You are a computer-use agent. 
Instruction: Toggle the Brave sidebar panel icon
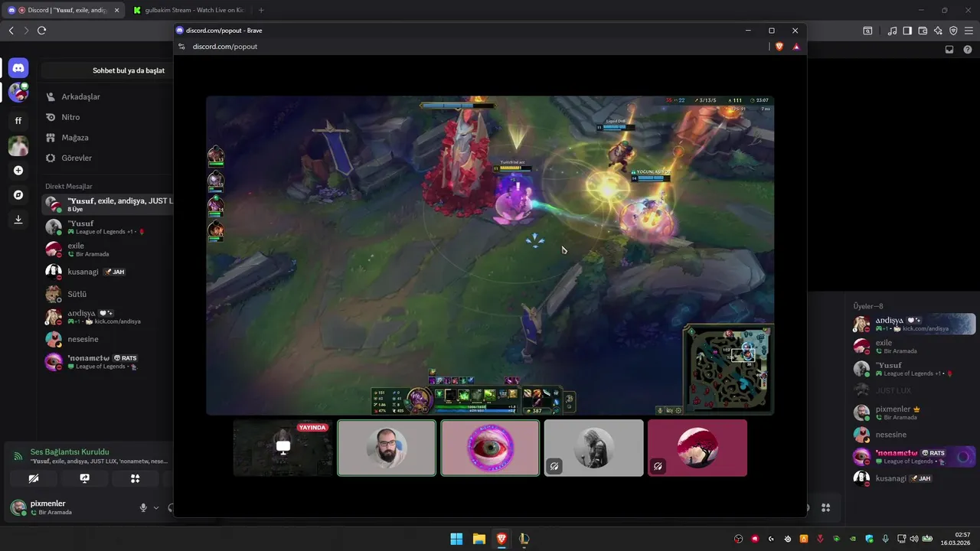[907, 31]
